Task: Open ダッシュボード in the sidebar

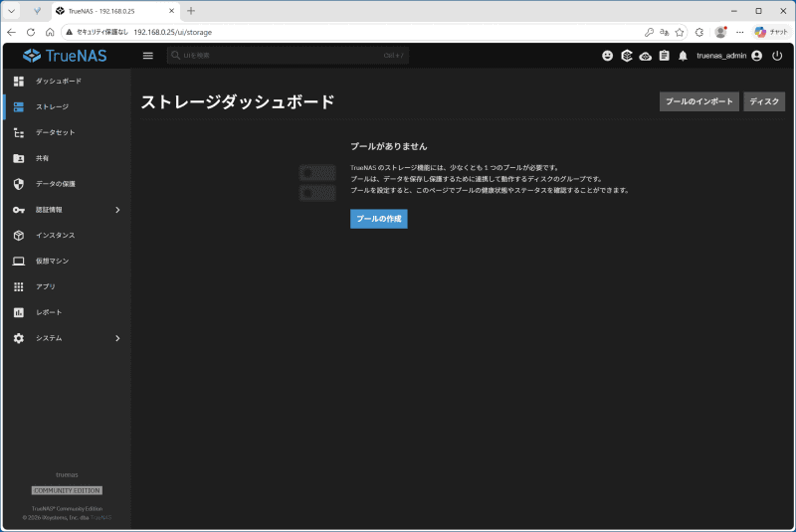Action: point(67,82)
